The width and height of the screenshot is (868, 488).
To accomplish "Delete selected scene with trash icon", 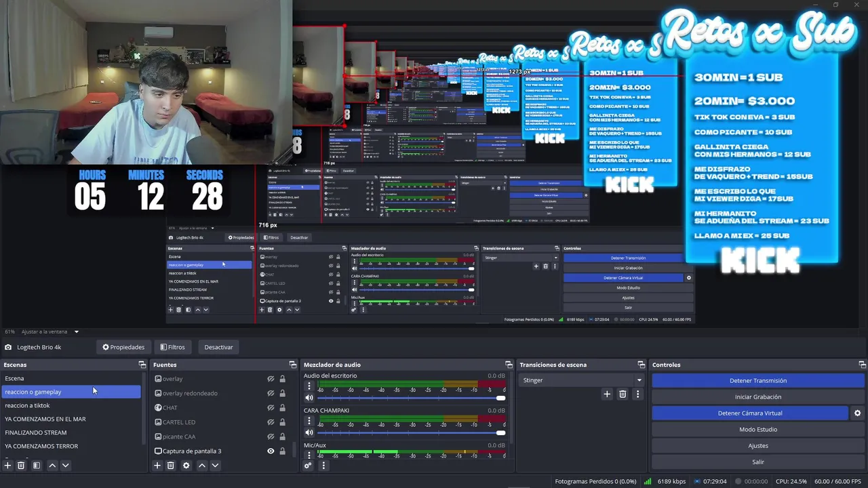I will (21, 466).
